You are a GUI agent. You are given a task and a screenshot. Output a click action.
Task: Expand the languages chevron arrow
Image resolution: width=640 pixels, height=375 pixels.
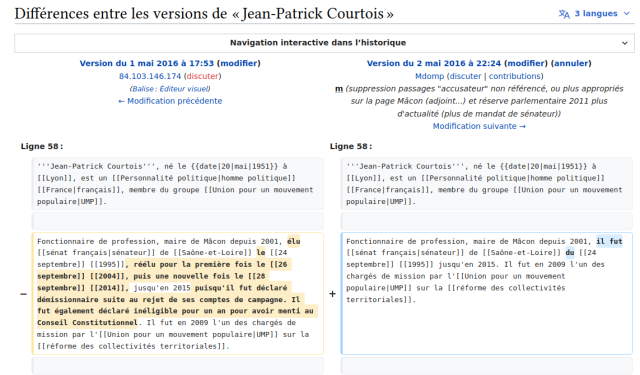[x=627, y=13]
